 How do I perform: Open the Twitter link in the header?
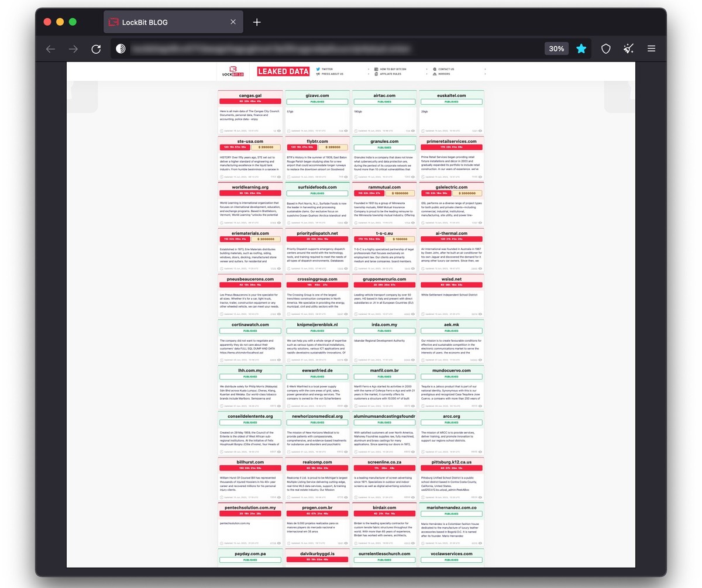point(327,69)
